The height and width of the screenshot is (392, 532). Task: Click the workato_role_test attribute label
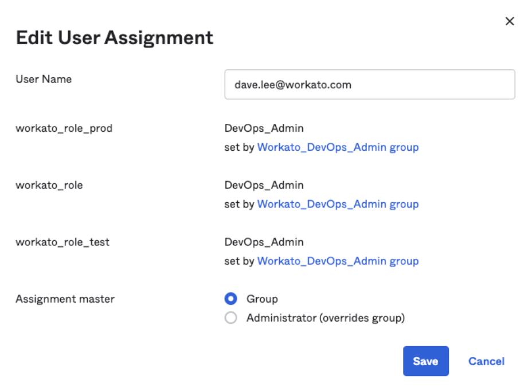click(62, 242)
